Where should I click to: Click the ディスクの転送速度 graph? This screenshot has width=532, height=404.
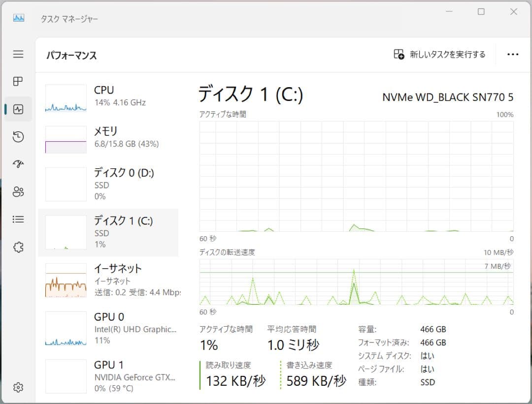(x=355, y=283)
